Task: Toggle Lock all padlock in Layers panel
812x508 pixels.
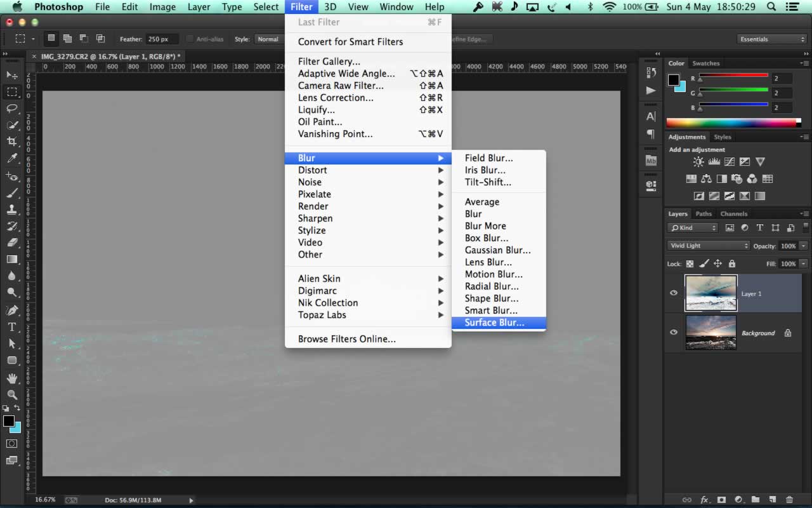Action: point(732,264)
